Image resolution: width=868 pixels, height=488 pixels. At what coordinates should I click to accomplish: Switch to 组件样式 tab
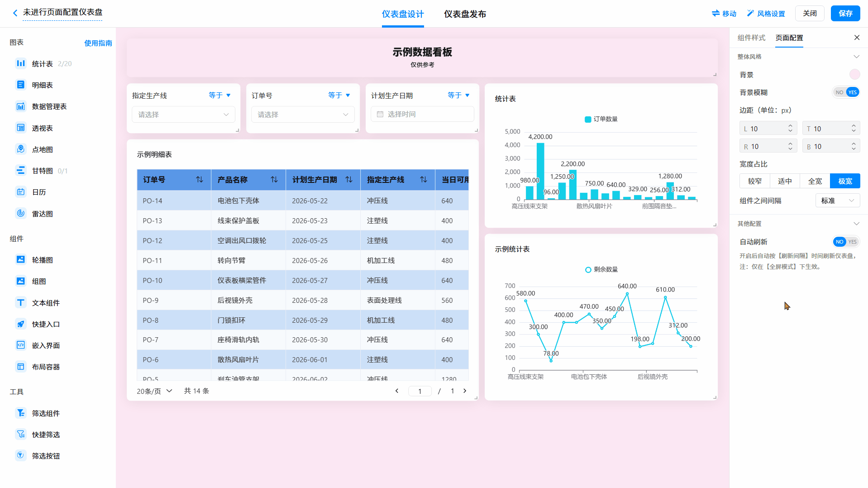click(x=751, y=38)
